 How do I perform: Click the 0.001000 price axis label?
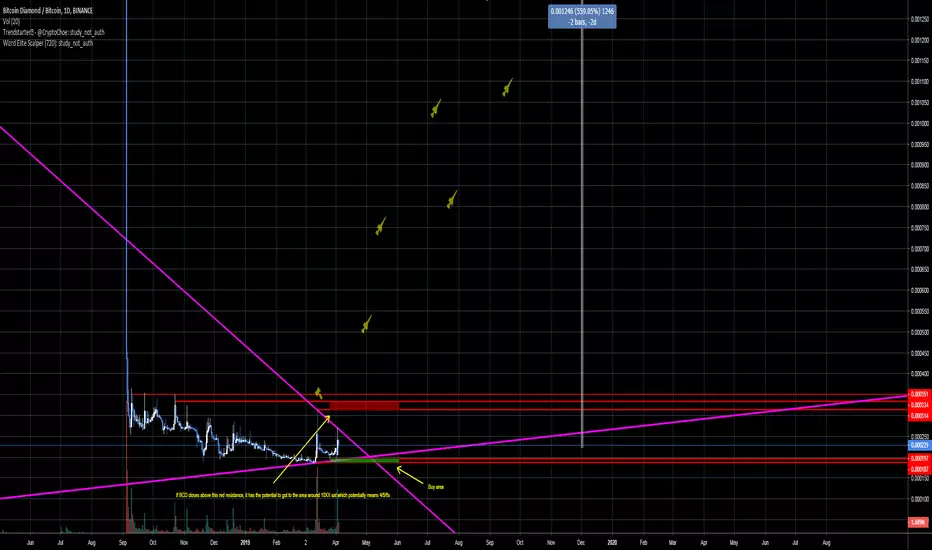coord(920,124)
